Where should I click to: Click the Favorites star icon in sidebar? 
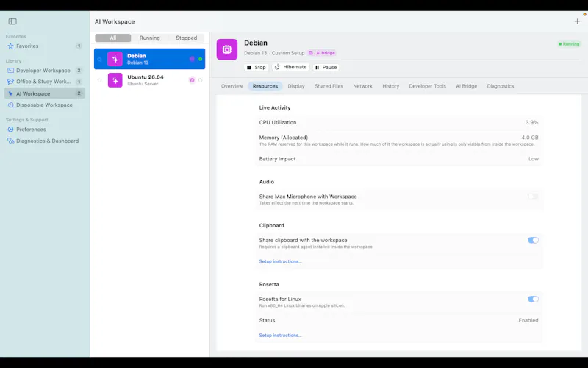tap(10, 46)
